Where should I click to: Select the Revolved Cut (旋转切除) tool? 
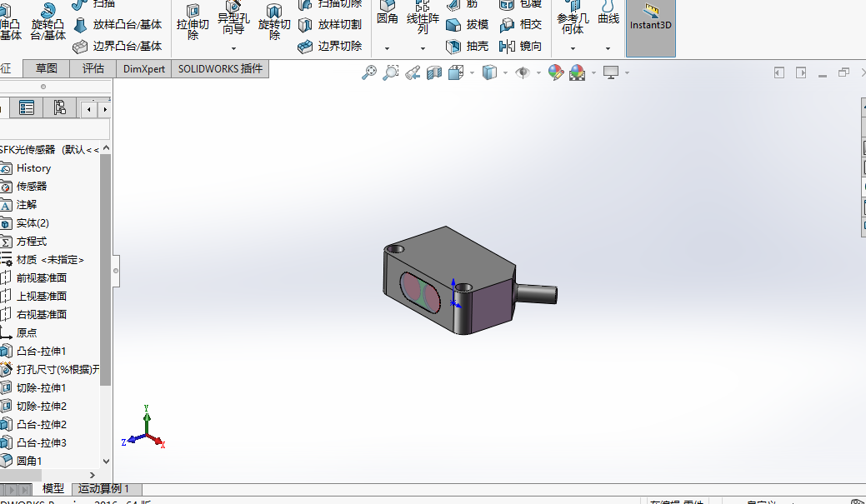click(x=274, y=22)
